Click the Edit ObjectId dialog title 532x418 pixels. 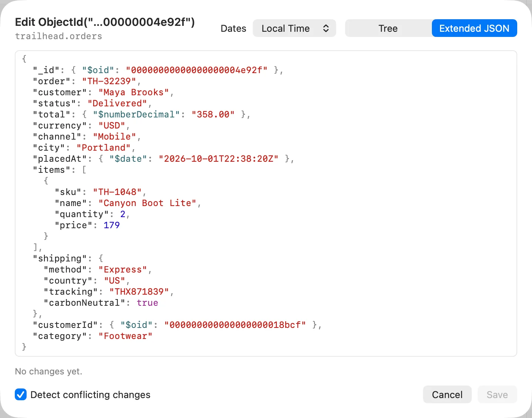(105, 22)
